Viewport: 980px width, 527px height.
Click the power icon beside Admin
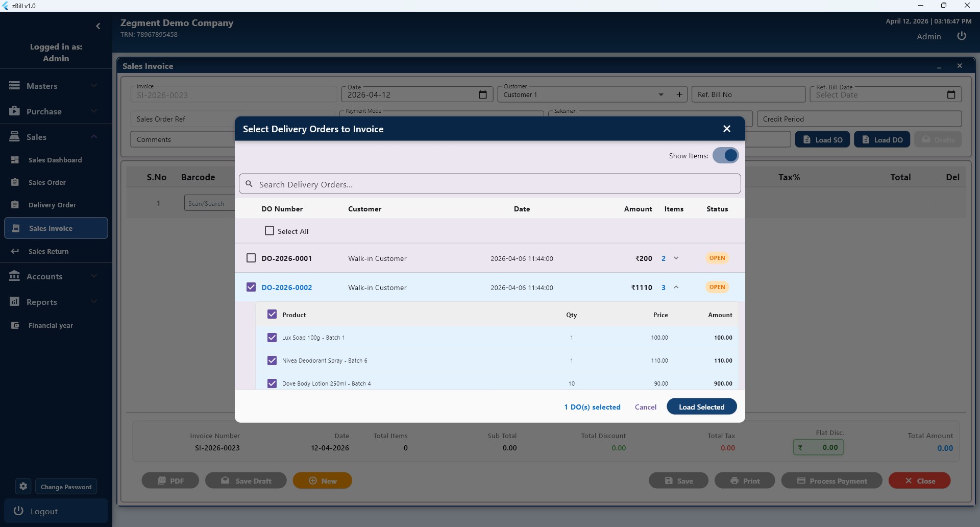tap(962, 36)
